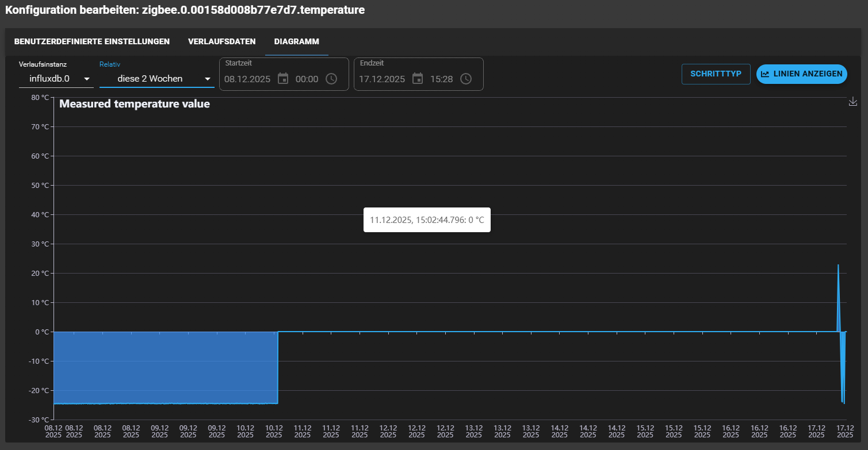Click the 40 °C axis label
The width and height of the screenshot is (868, 450).
click(40, 214)
